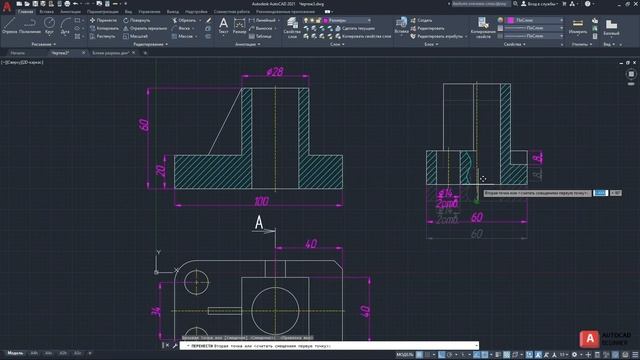Click the Растянуть (Stretch) command
The height and width of the screenshot is (360, 640).
pyautogui.click(x=102, y=36)
